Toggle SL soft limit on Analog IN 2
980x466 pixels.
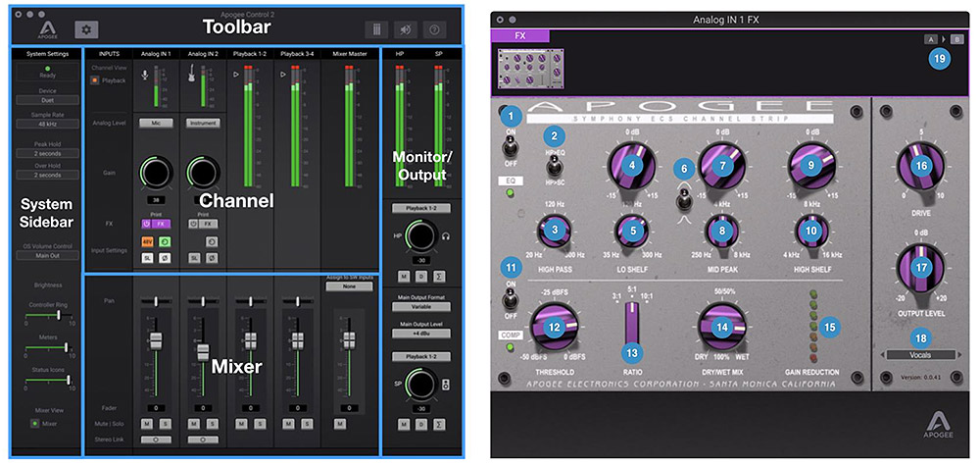194,258
